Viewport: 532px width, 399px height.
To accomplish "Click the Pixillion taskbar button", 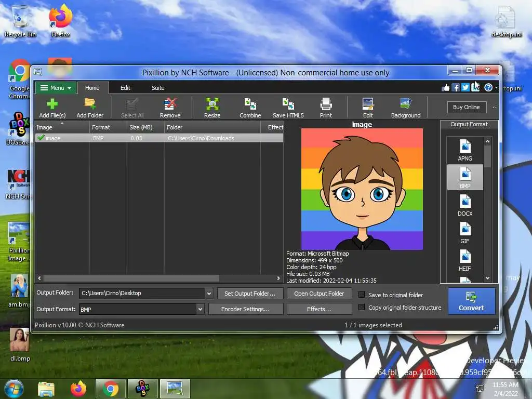I will tap(175, 389).
